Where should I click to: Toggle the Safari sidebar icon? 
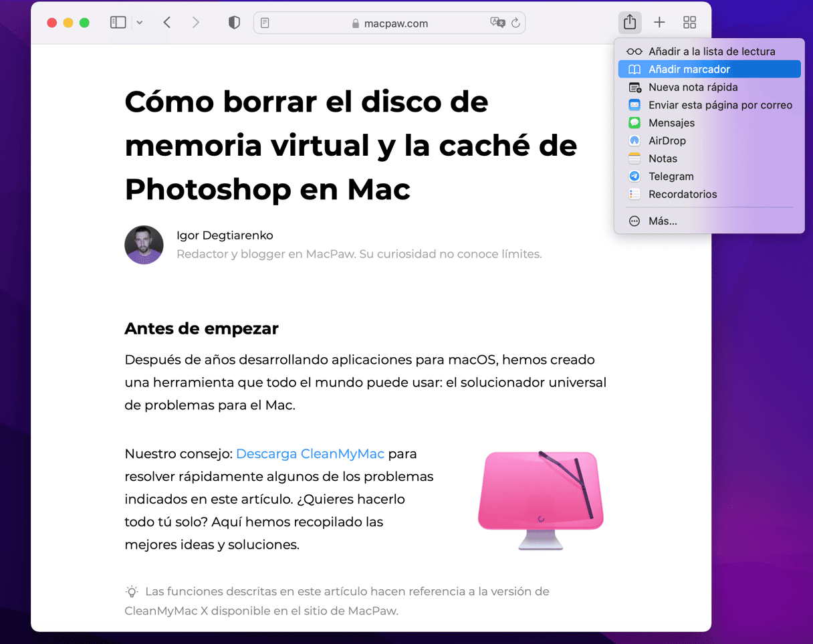point(118,23)
